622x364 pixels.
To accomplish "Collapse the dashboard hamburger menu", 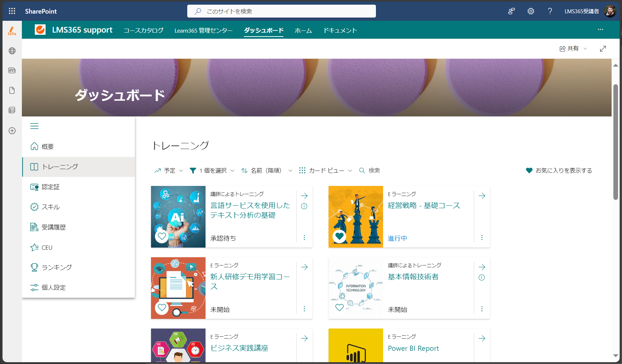I will coord(34,126).
